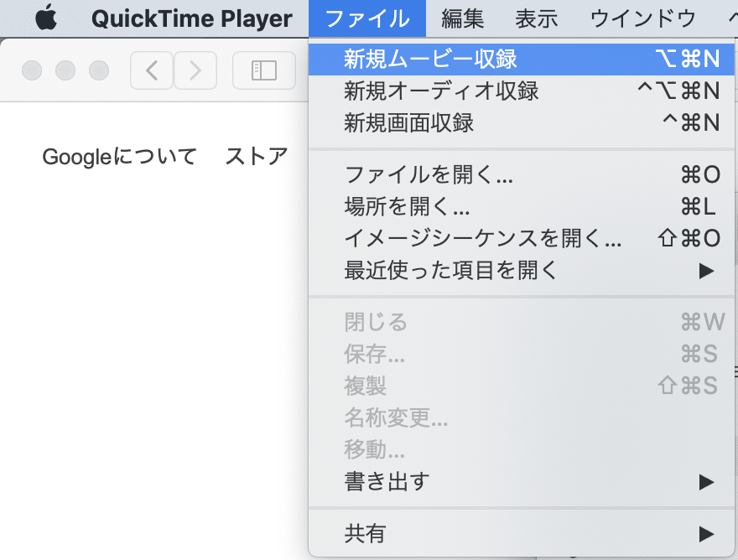
Task: Click the back navigation arrow
Action: tap(151, 70)
